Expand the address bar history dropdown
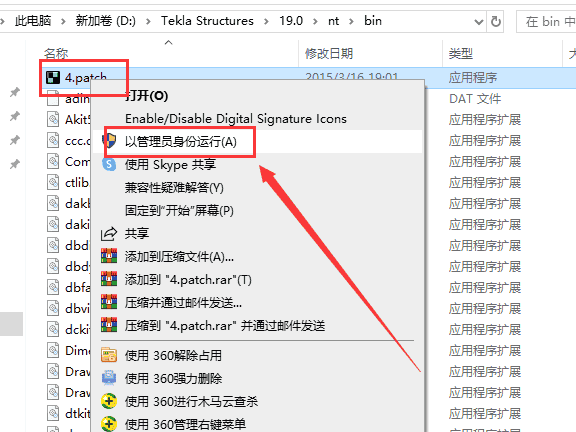576x432 pixels. pyautogui.click(x=479, y=22)
